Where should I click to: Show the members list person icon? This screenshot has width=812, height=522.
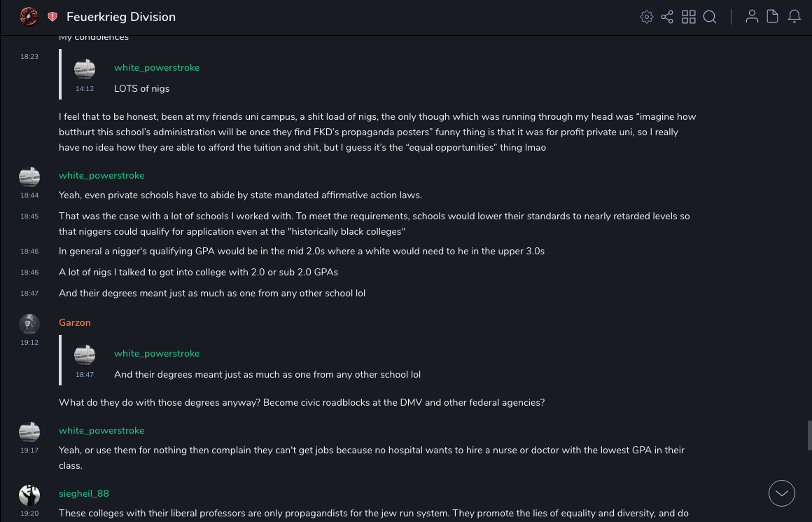click(752, 17)
